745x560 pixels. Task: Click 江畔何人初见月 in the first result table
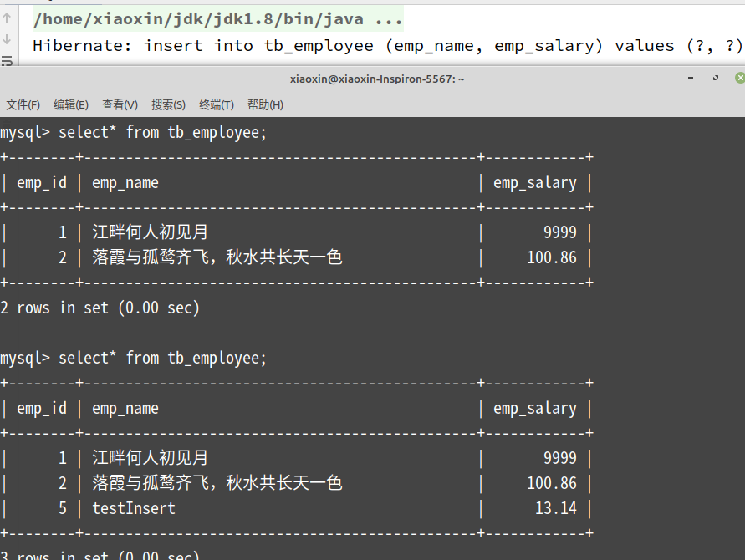[x=151, y=232]
